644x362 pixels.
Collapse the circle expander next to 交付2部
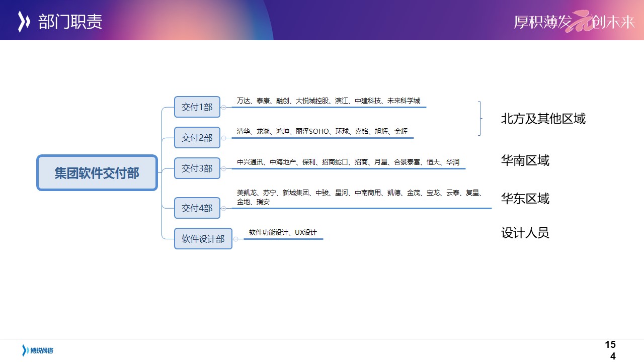tap(224, 138)
